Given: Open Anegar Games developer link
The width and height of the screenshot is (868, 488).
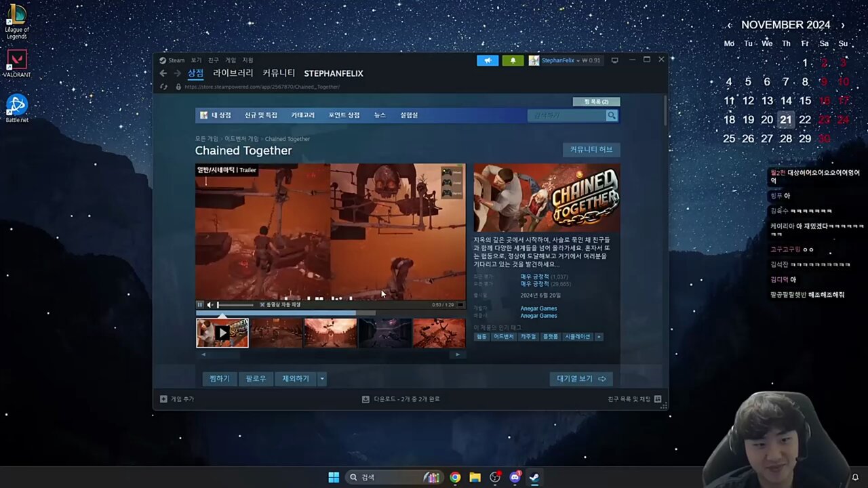Looking at the screenshot, I should click(538, 308).
